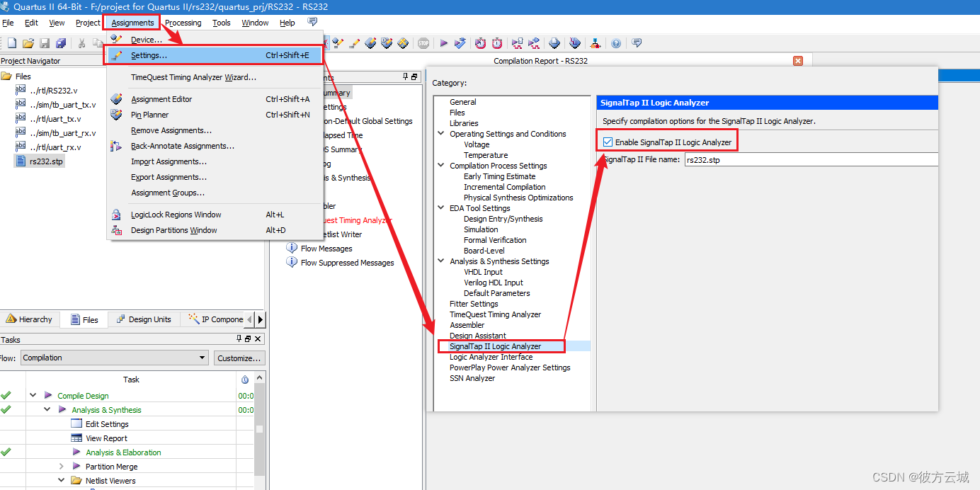Select ../sim/tb_uart_rx.v file
This screenshot has width=980, height=490.
click(x=62, y=133)
